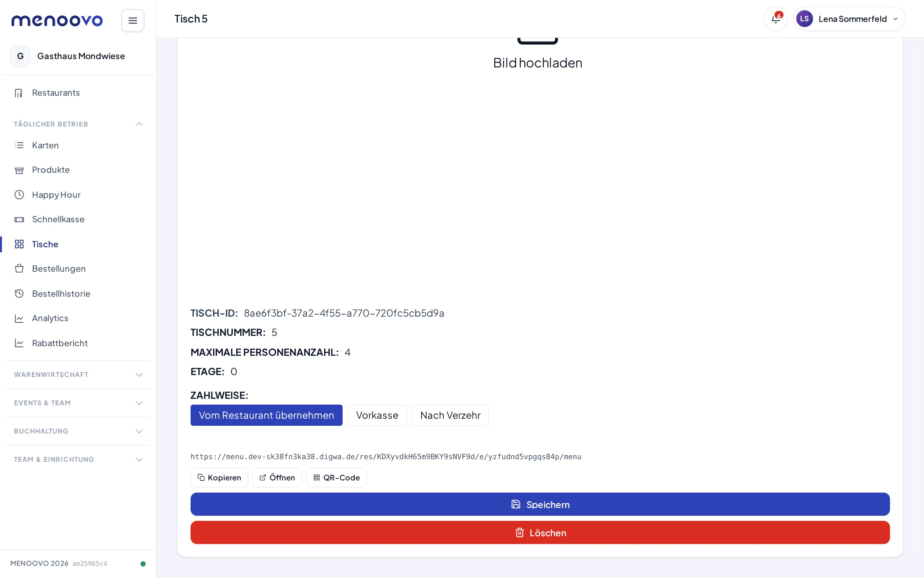
Task: Click the Restaurants building icon
Action: 19,93
